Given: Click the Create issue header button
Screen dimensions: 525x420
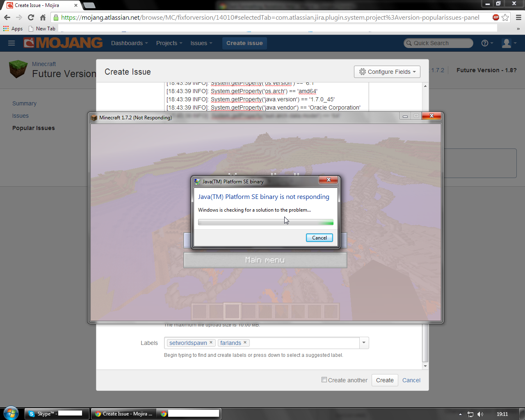Looking at the screenshot, I should [x=244, y=43].
